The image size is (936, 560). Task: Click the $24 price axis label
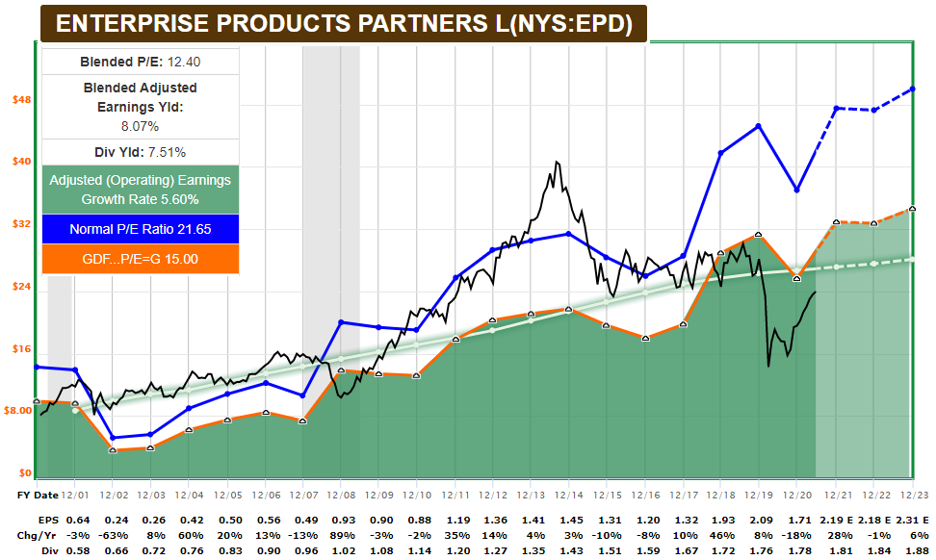click(x=21, y=287)
